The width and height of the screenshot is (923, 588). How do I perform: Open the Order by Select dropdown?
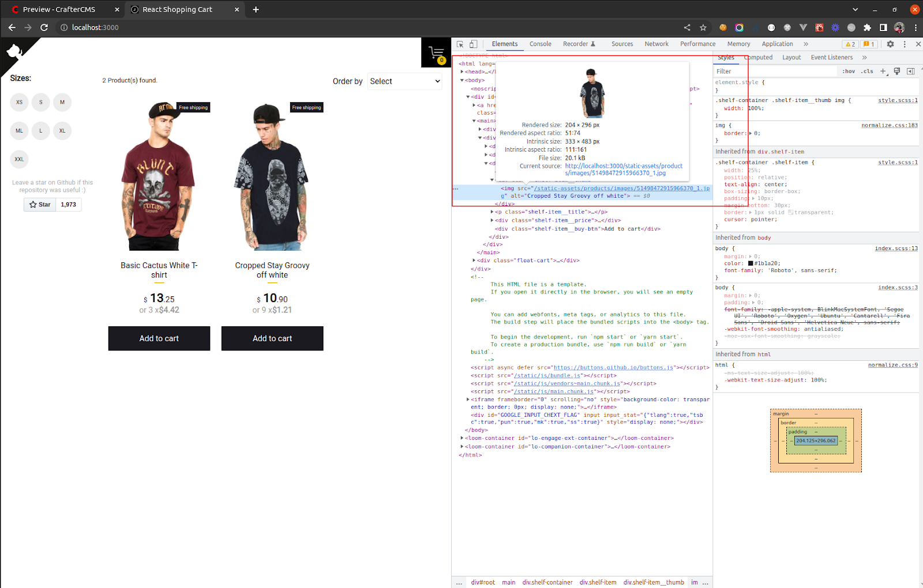tap(404, 81)
